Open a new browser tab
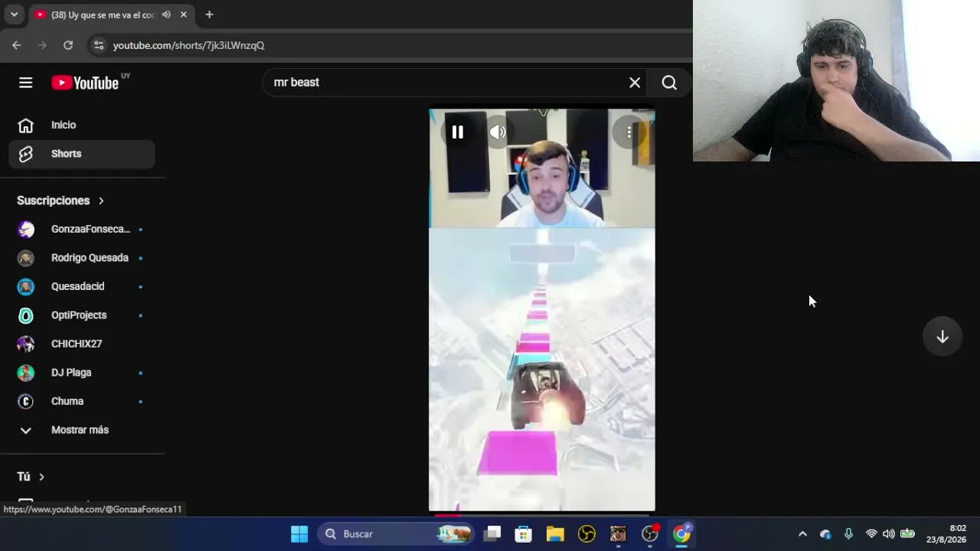The height and width of the screenshot is (551, 980). [209, 15]
